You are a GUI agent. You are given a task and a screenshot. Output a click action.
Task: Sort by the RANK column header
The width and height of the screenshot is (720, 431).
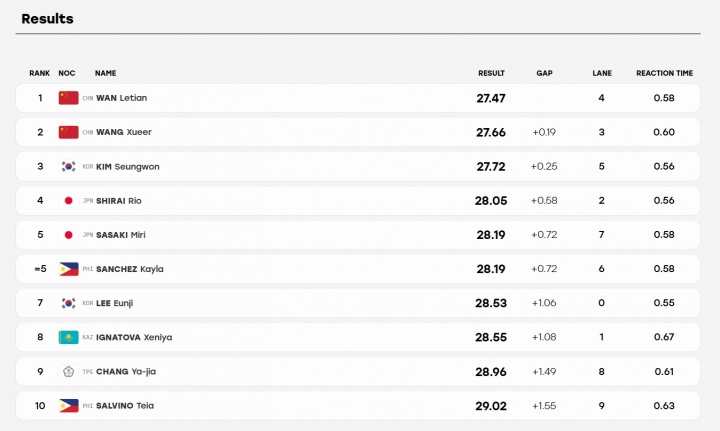39,73
